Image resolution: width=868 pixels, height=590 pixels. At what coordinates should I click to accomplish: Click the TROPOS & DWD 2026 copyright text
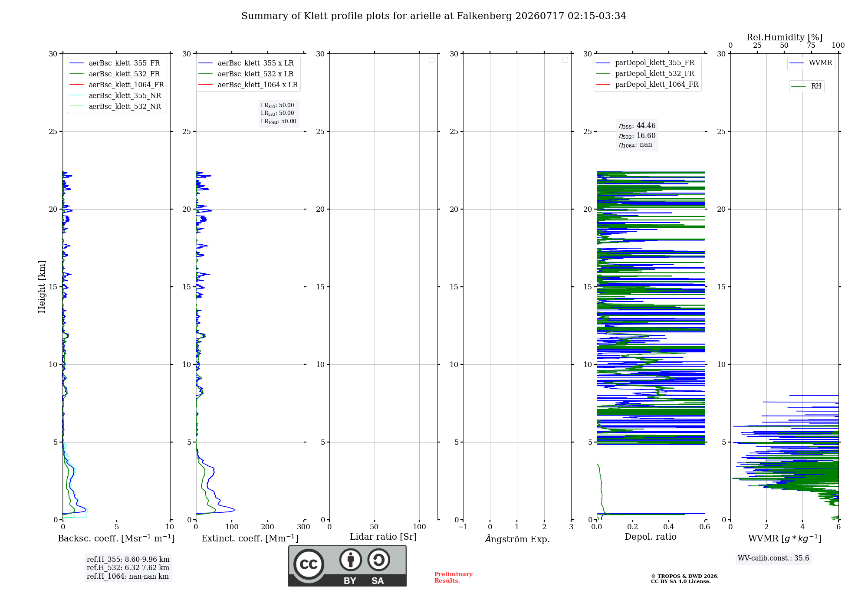684,576
